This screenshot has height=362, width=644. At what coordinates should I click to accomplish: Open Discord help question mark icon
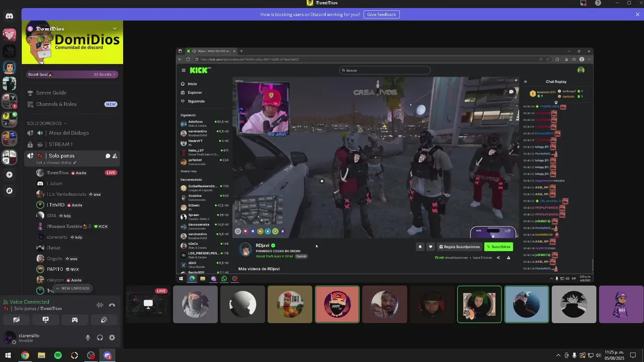[x=598, y=3]
